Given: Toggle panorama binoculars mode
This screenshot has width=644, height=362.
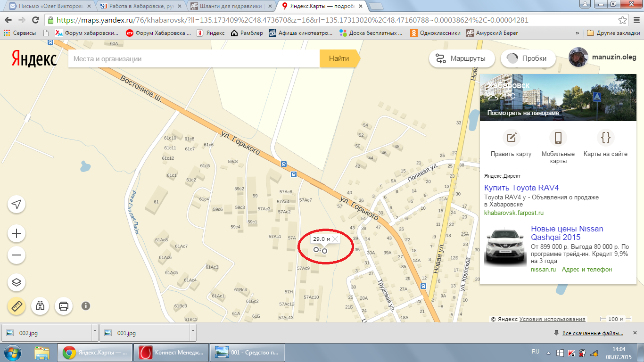Looking at the screenshot, I should 40,306.
